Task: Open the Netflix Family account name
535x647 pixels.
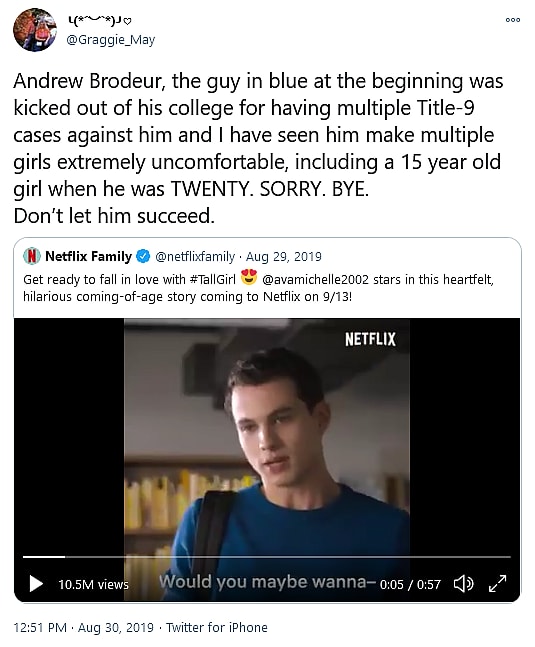Action: (x=88, y=256)
